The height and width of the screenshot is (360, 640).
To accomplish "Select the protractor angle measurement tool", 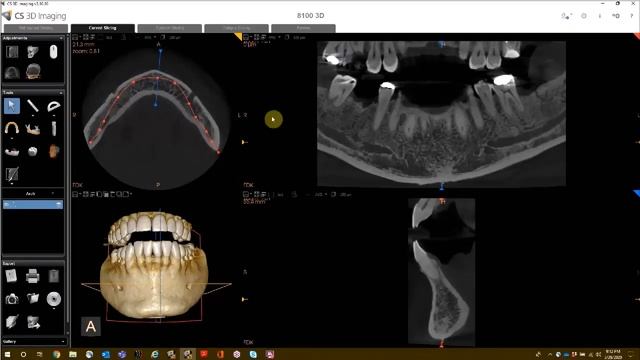I will click(53, 106).
